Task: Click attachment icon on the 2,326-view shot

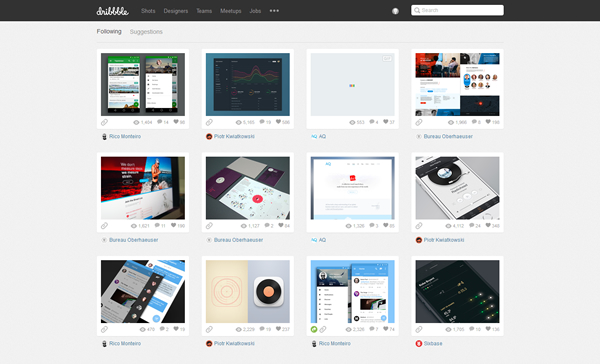Action: pyautogui.click(x=323, y=330)
